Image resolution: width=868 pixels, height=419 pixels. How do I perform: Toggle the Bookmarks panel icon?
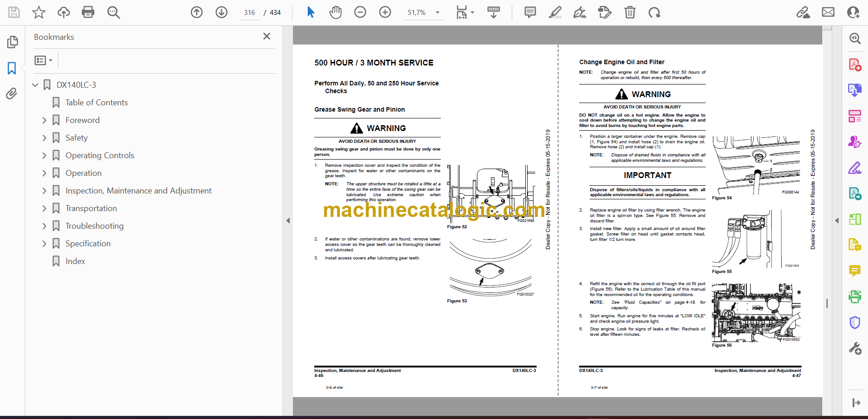click(12, 68)
